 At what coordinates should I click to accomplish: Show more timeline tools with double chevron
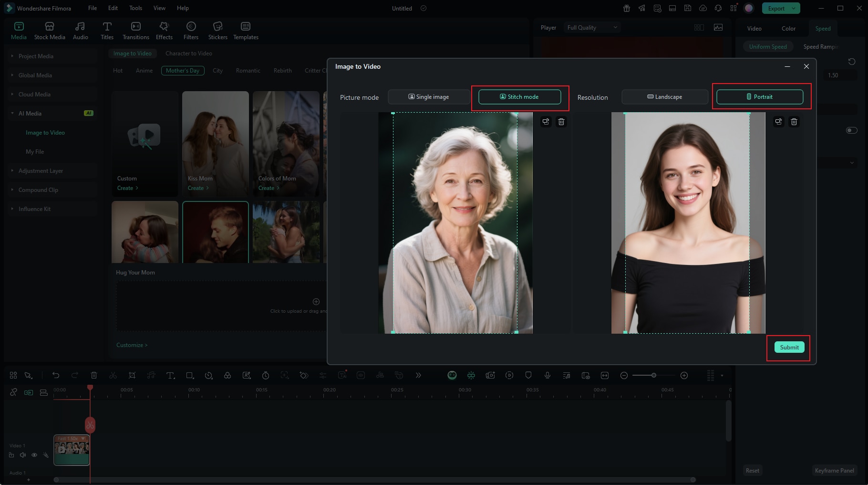418,375
